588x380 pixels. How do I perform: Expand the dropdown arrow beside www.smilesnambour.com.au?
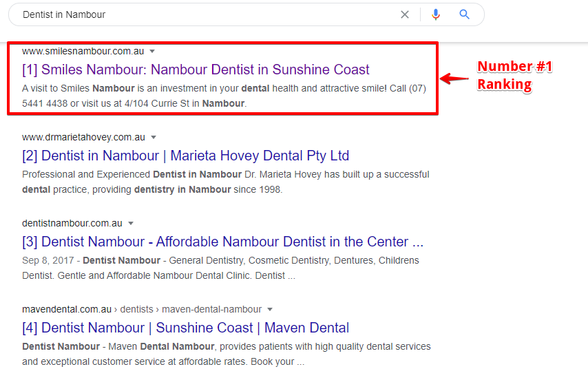(x=152, y=52)
